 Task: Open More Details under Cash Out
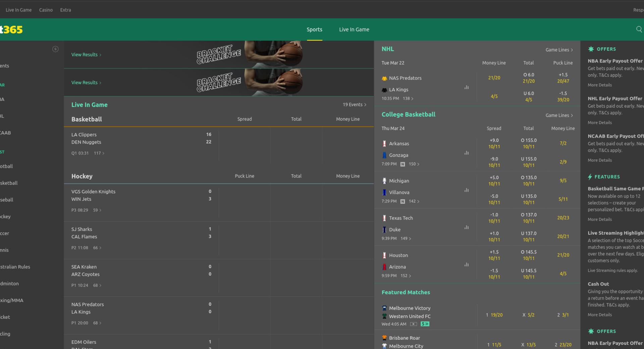coord(600,315)
